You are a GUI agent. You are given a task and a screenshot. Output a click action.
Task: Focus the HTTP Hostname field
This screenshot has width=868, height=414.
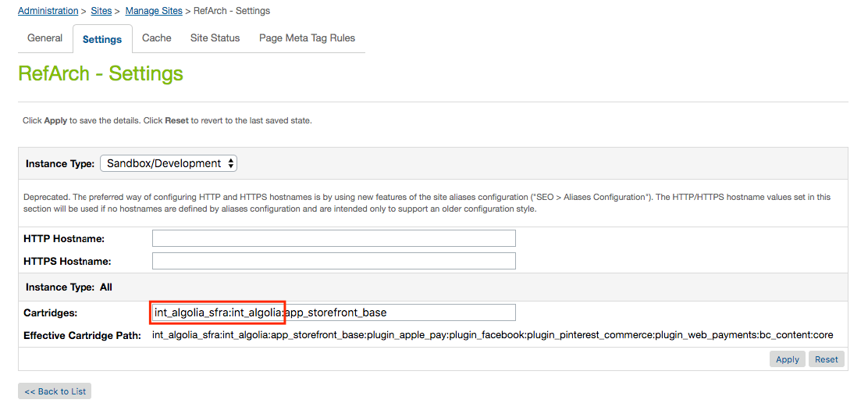334,238
